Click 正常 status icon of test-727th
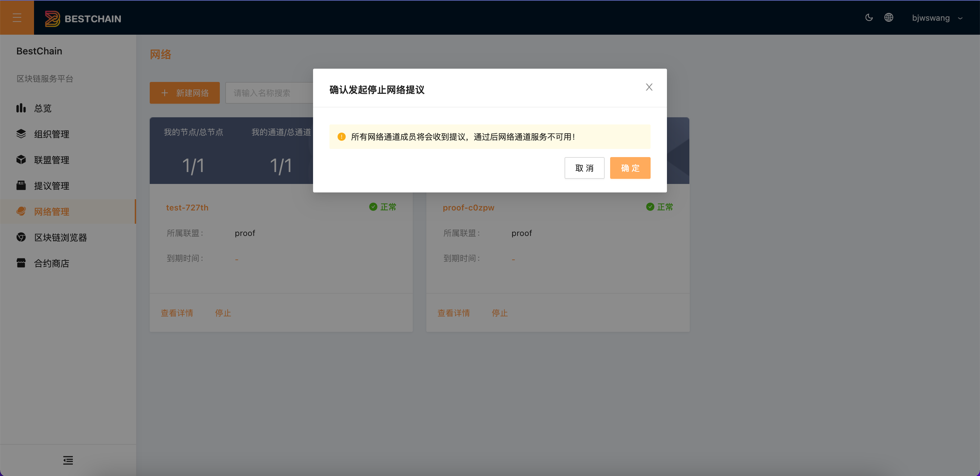980x476 pixels. tap(373, 207)
